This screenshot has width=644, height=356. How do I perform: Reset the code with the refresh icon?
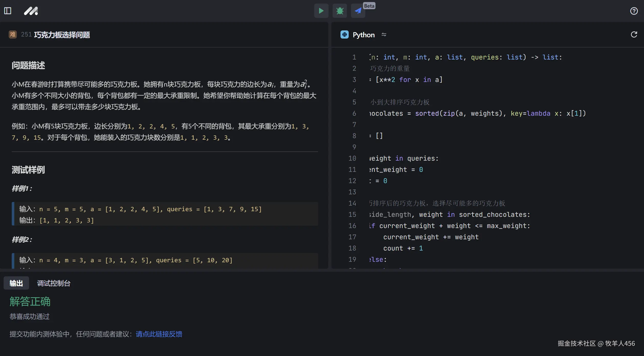(x=634, y=34)
